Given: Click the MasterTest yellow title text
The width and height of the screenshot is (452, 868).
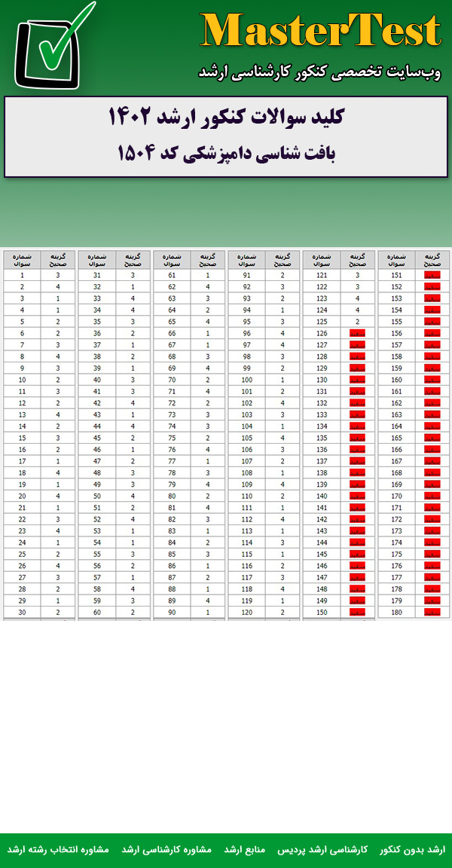Looking at the screenshot, I should (320, 32).
